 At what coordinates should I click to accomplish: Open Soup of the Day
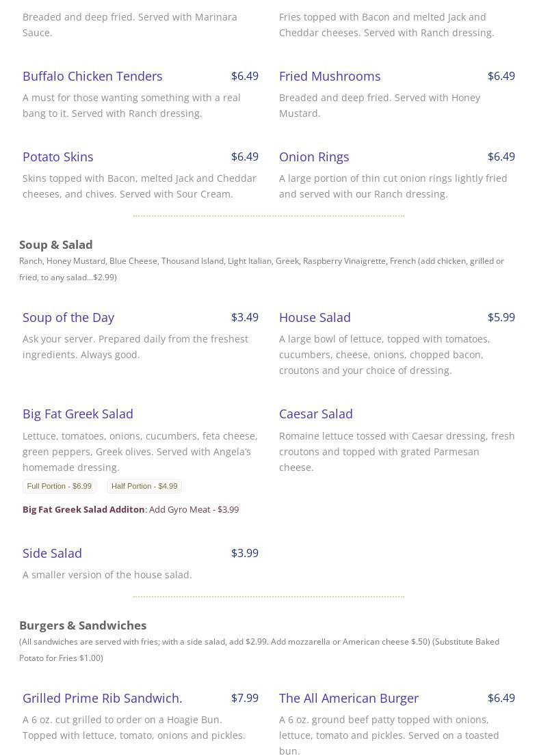(x=68, y=317)
